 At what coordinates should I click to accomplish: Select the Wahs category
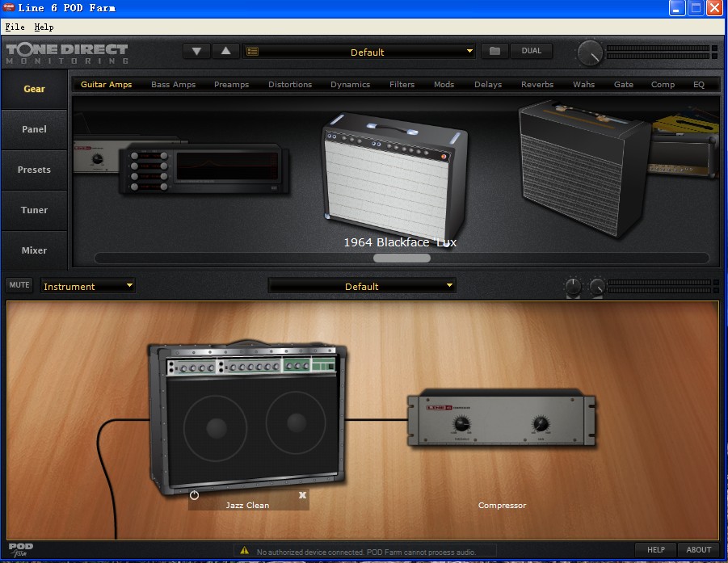point(583,85)
